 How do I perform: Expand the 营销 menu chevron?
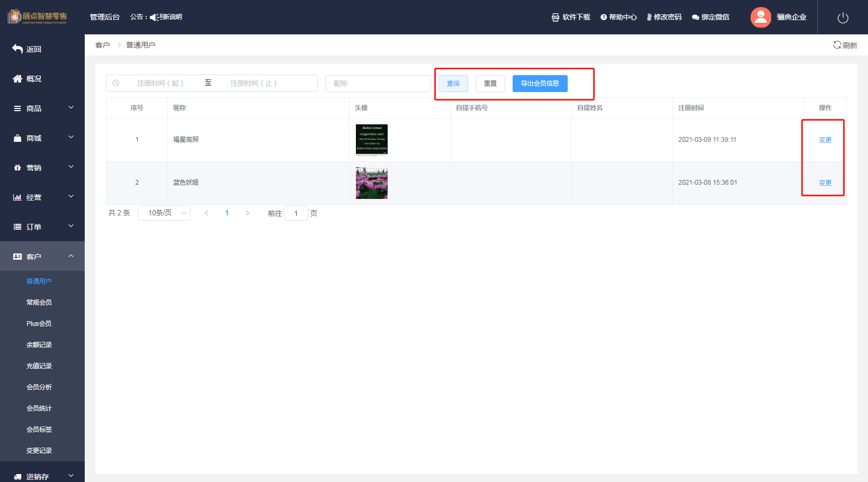coord(71,167)
